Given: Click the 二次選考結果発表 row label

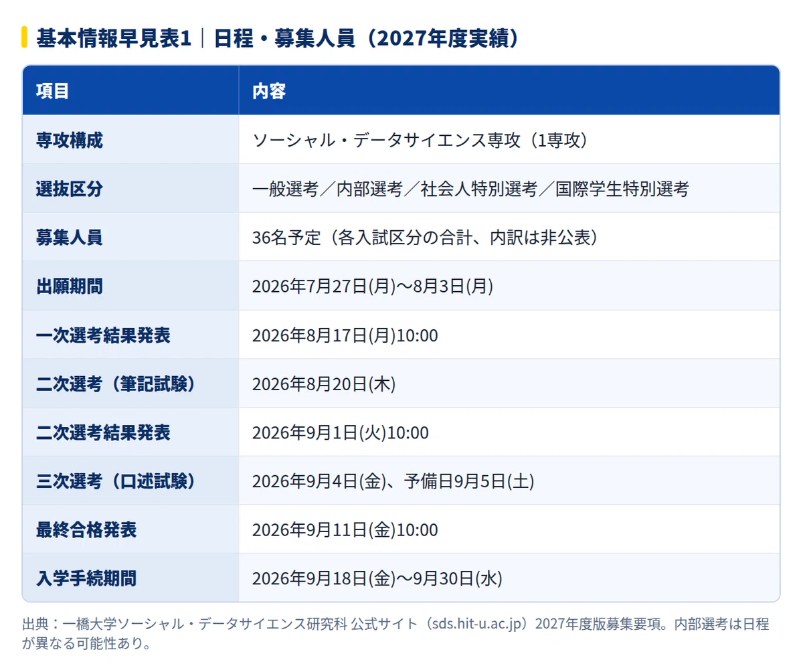Looking at the screenshot, I should [130, 432].
